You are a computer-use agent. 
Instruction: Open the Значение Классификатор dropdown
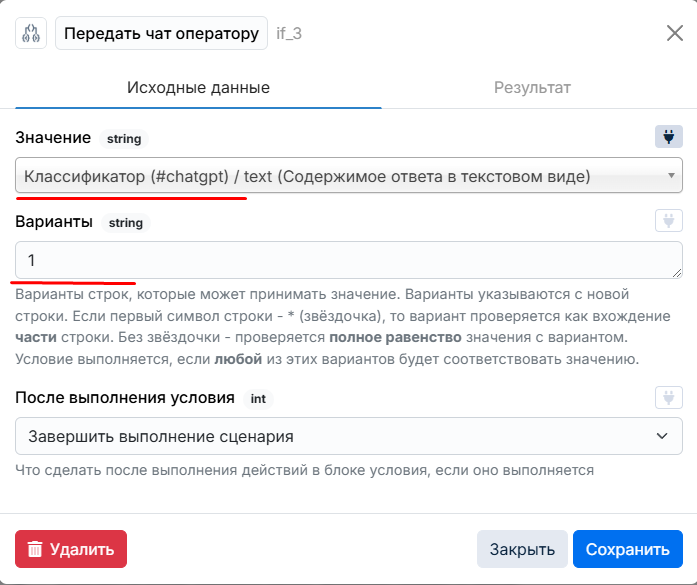point(349,175)
